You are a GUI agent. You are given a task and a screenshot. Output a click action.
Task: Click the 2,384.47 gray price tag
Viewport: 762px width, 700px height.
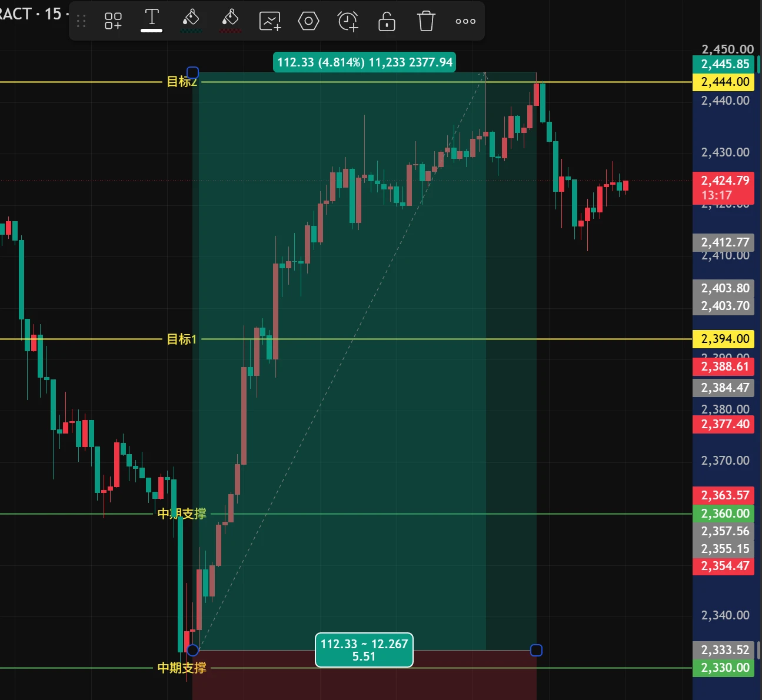pyautogui.click(x=724, y=388)
